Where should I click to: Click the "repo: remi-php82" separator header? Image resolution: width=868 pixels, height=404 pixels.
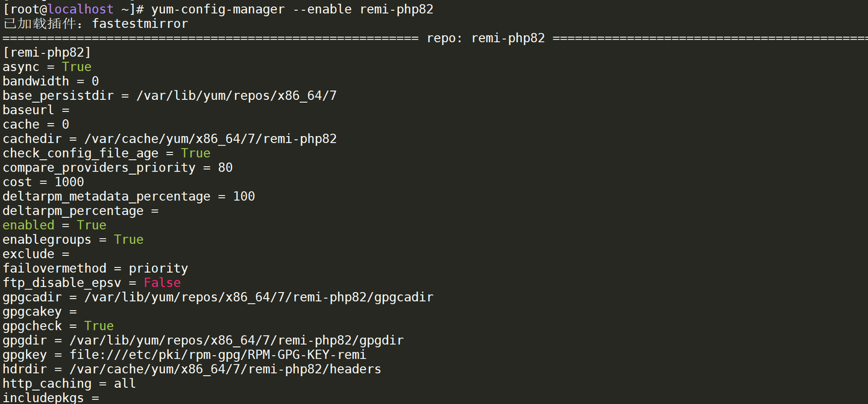click(485, 38)
